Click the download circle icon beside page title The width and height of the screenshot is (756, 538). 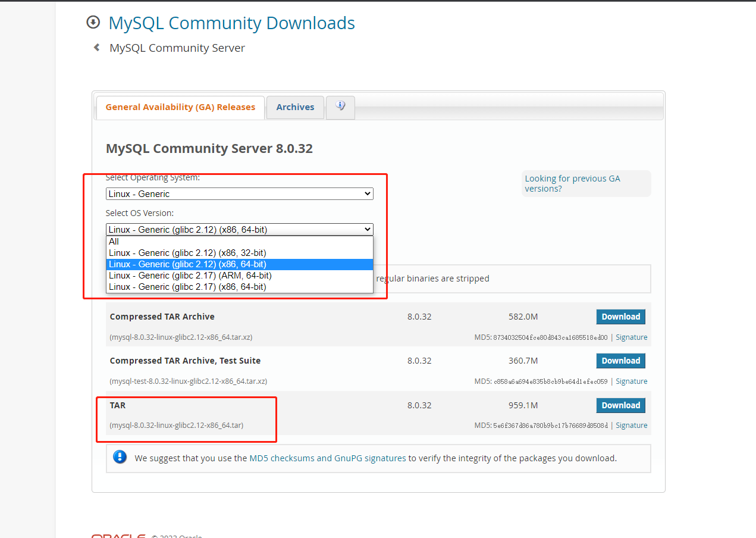point(93,23)
